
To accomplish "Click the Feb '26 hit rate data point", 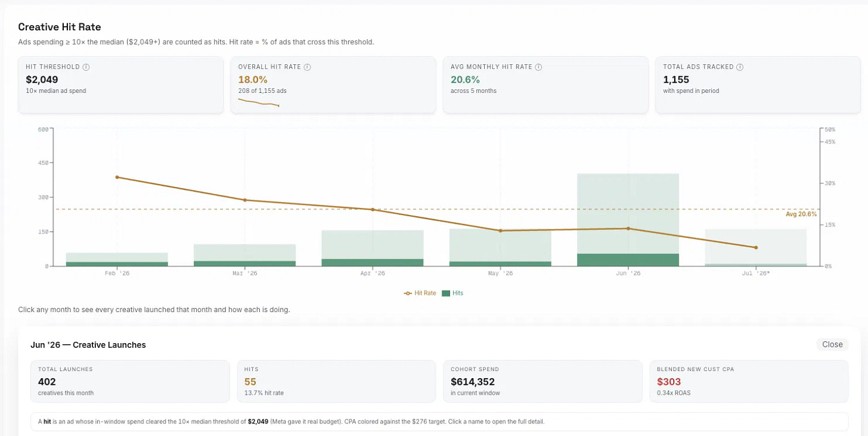I will 117,177.
